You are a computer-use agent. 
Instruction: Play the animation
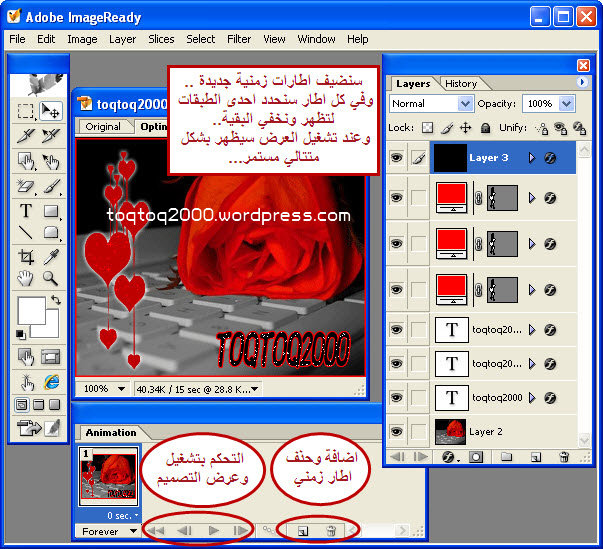pyautogui.click(x=213, y=530)
